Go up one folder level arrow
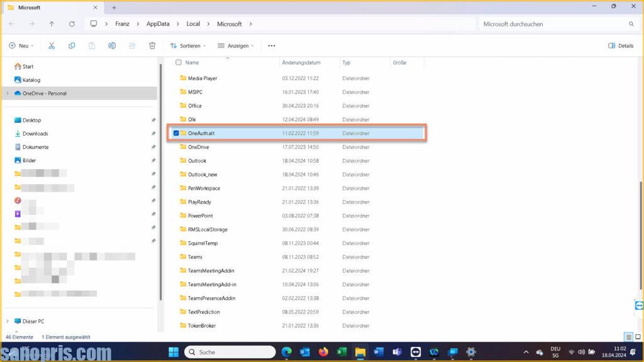Image resolution: width=644 pixels, height=362 pixels. [x=52, y=24]
